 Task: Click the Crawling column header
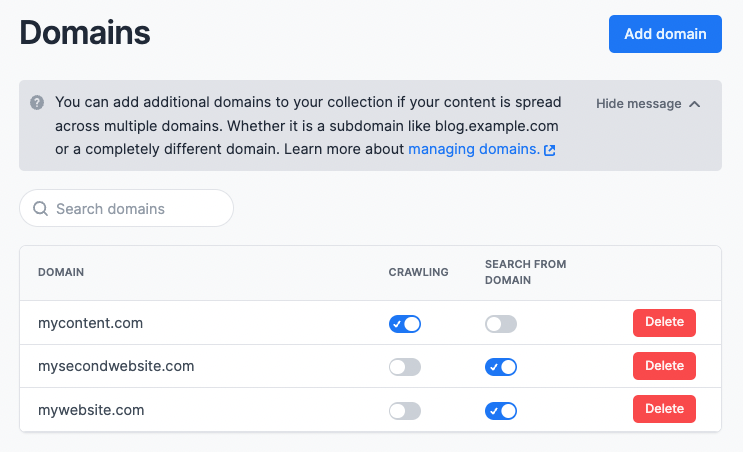[x=418, y=272]
